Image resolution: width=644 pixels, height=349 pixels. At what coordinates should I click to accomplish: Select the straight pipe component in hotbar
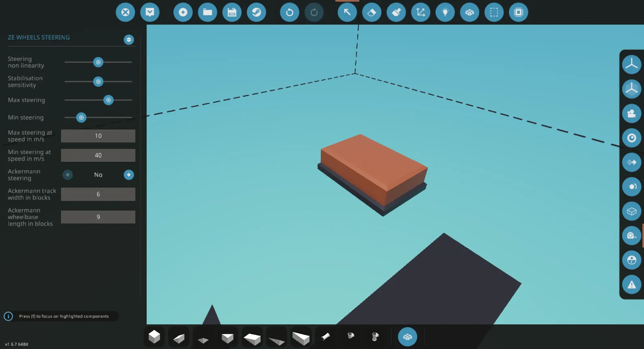click(x=325, y=336)
